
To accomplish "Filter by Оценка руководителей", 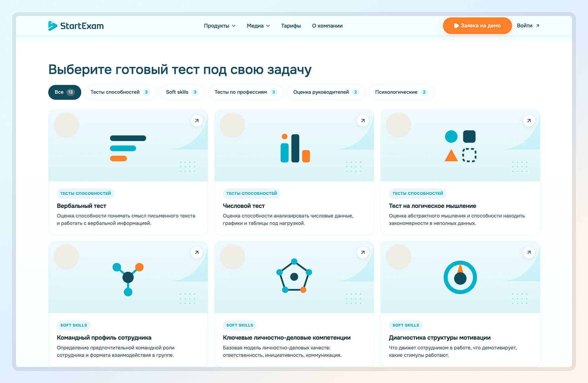I will pyautogui.click(x=326, y=92).
